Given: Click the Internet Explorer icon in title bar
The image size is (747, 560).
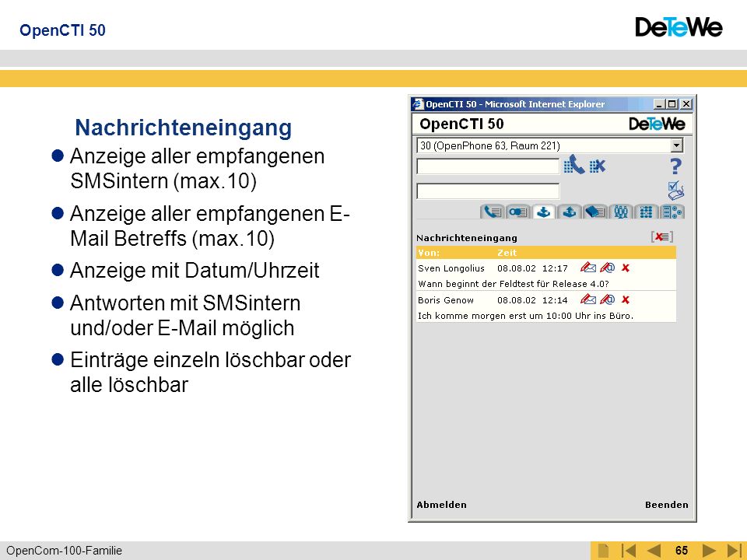Looking at the screenshot, I should pyautogui.click(x=419, y=103).
